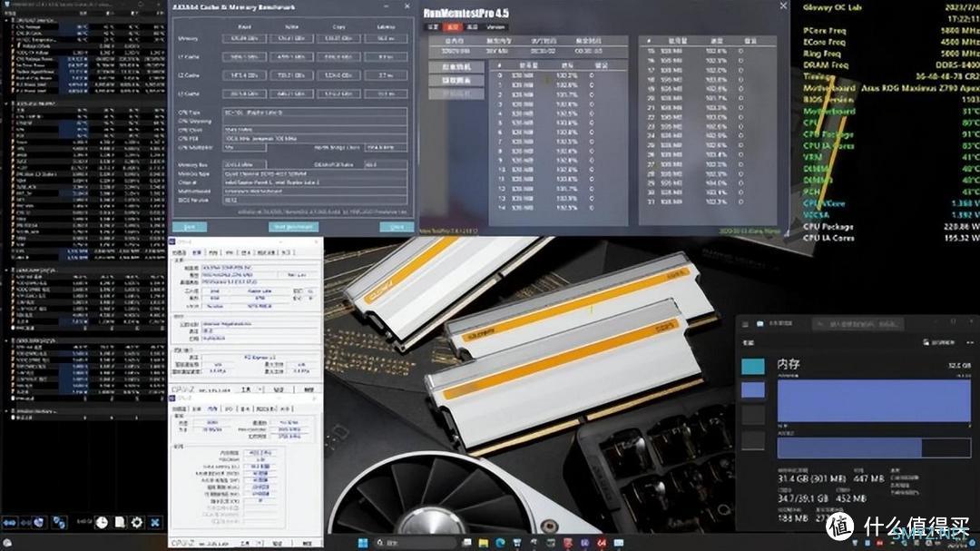This screenshot has height=551, width=980.
Task: Close the RunMemtestPro window
Action: (x=784, y=5)
